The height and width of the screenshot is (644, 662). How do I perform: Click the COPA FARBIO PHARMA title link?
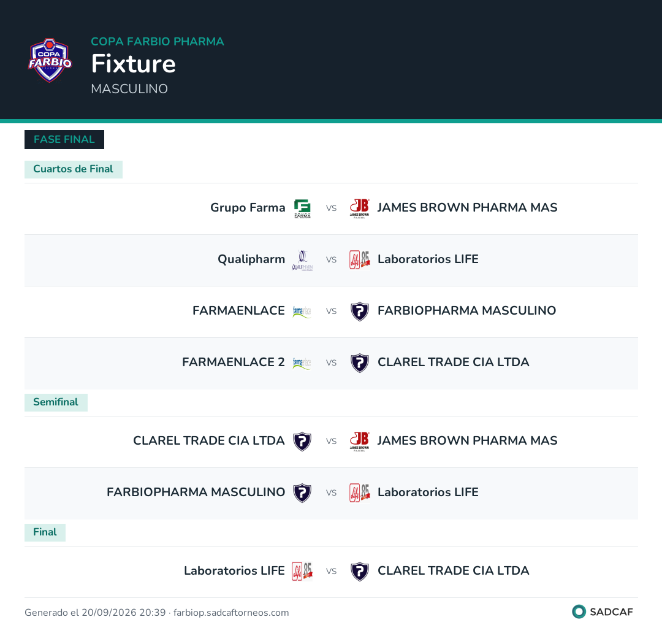[x=158, y=42]
